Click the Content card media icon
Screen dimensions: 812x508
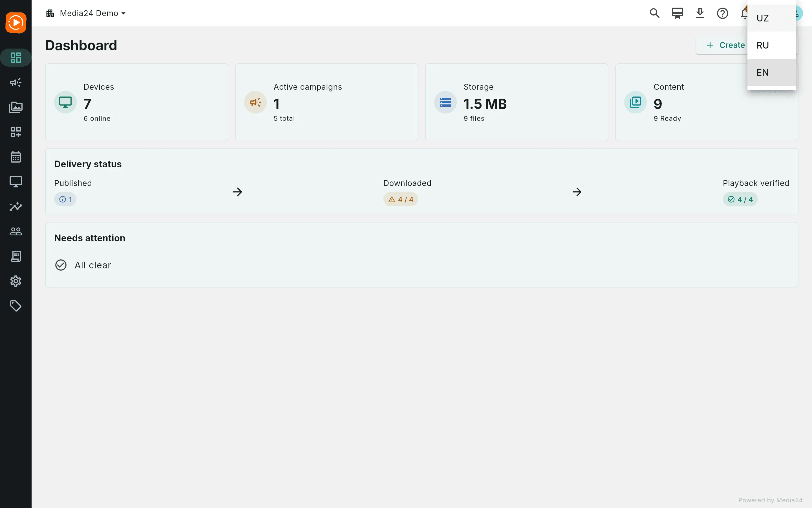click(x=635, y=102)
